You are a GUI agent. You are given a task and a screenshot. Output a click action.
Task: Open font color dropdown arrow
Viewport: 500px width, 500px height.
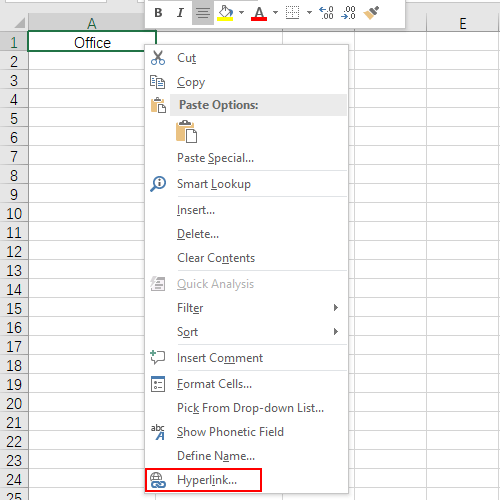point(275,13)
